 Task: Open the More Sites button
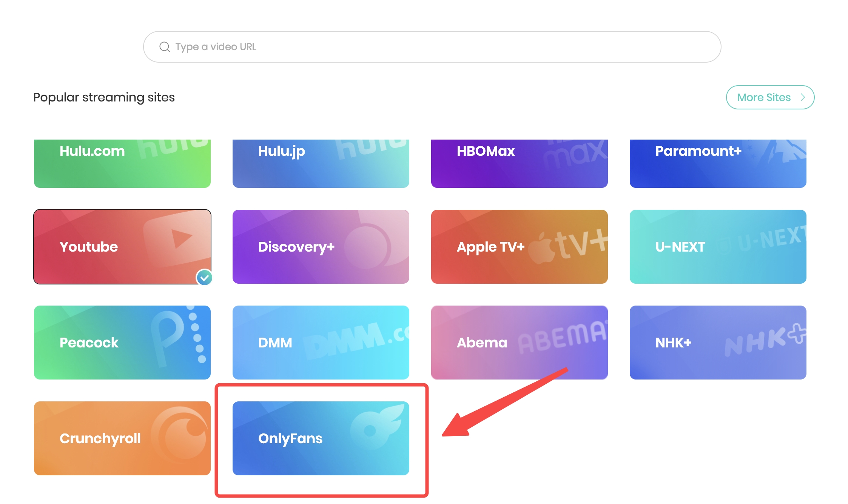[x=770, y=97]
